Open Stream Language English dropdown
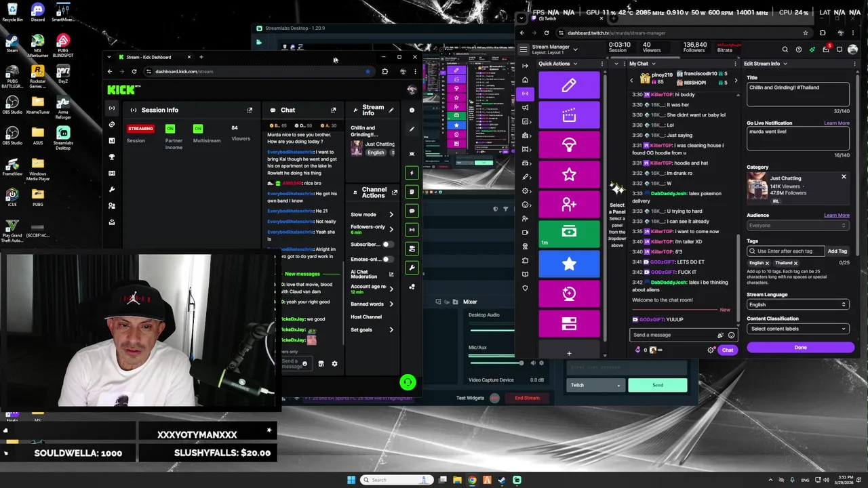The width and height of the screenshot is (868, 488). pyautogui.click(x=798, y=304)
